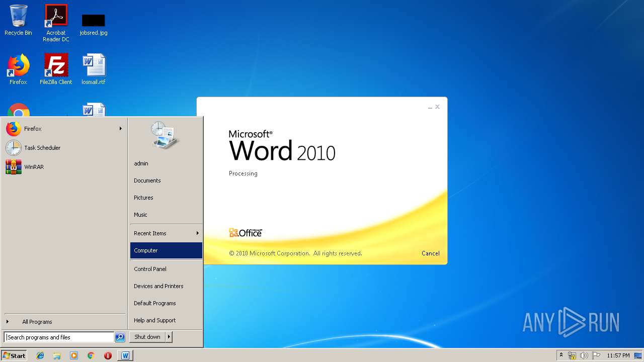This screenshot has height=362, width=644.
Task: Open Task Scheduler from Start menu
Action: pyautogui.click(x=64, y=148)
